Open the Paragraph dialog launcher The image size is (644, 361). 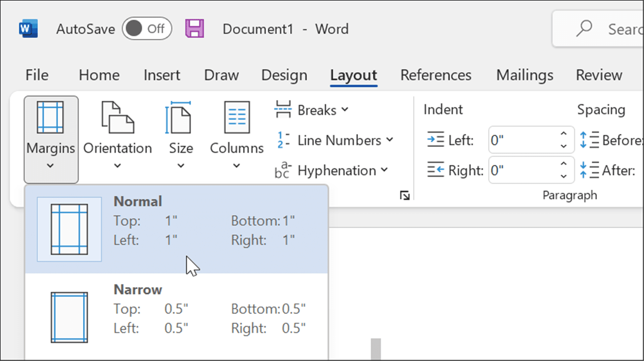point(405,195)
